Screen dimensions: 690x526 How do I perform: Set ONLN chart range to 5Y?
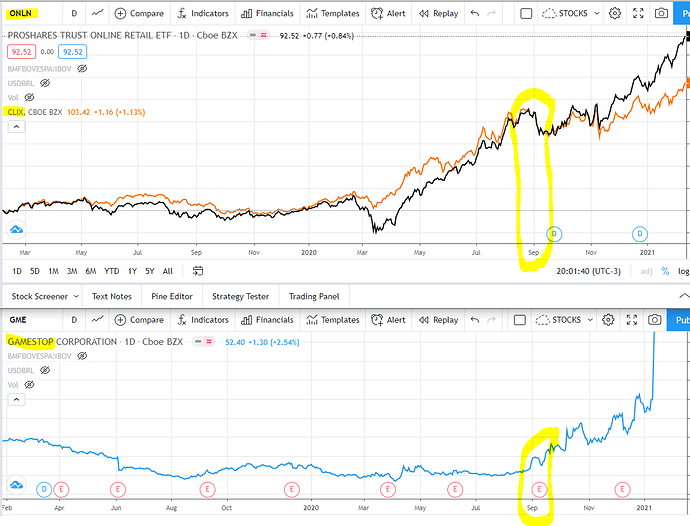150,271
